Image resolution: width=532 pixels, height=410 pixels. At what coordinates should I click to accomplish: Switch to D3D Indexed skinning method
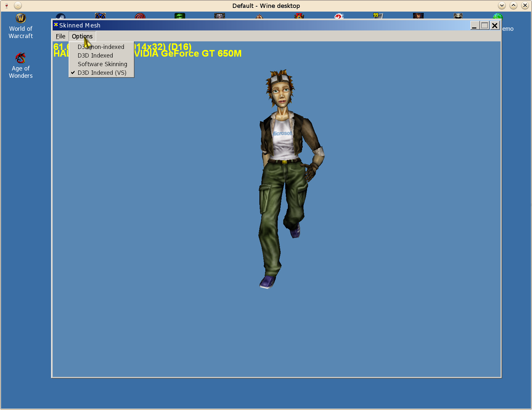[95, 56]
